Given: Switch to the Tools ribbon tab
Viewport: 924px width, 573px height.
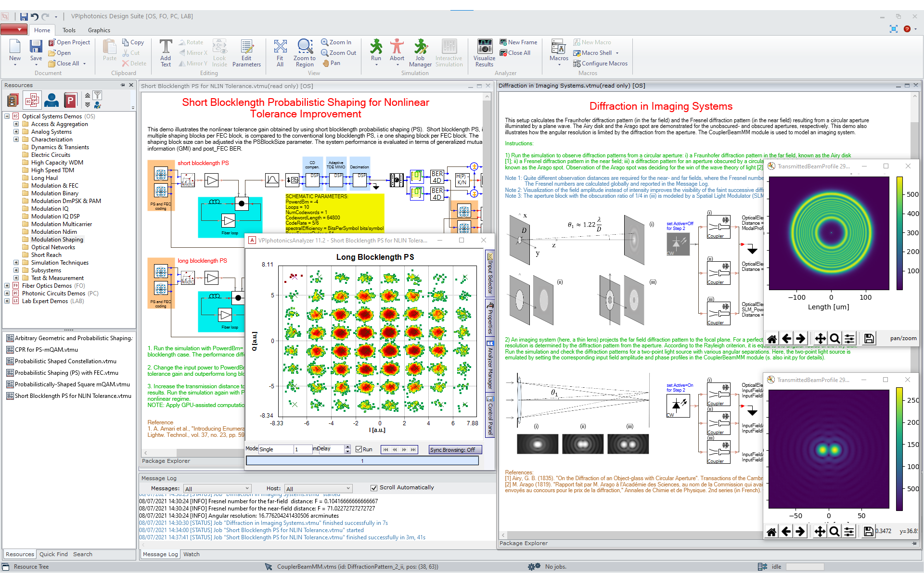Looking at the screenshot, I should click(69, 30).
